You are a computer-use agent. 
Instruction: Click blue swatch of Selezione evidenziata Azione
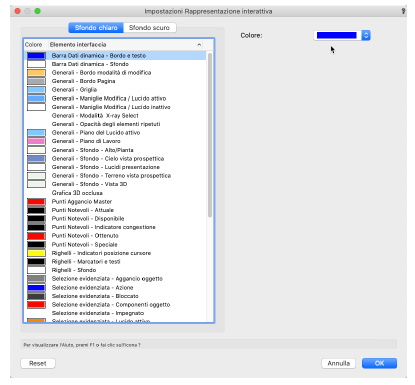coord(36,288)
